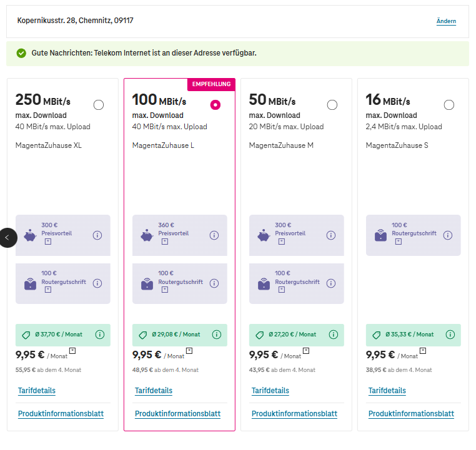Click '48,95 € ab dem 4. Monat' text

point(165,370)
